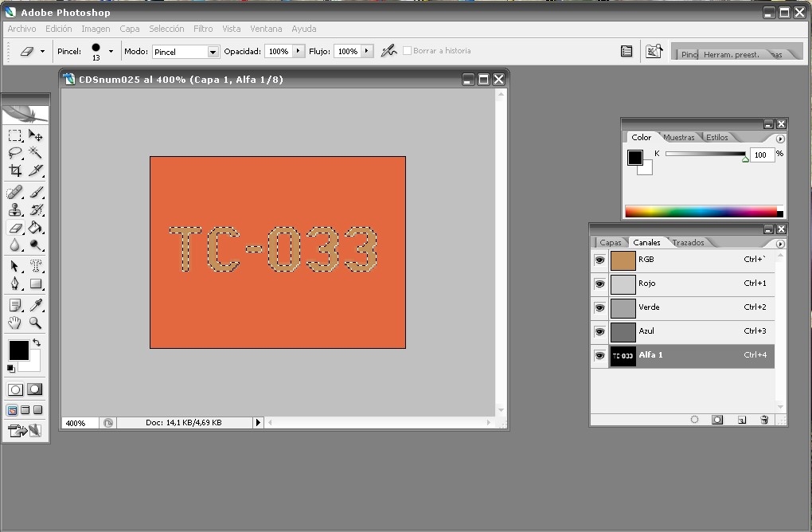The width and height of the screenshot is (812, 532).
Task: Select the History Brush tool
Action: pos(35,209)
